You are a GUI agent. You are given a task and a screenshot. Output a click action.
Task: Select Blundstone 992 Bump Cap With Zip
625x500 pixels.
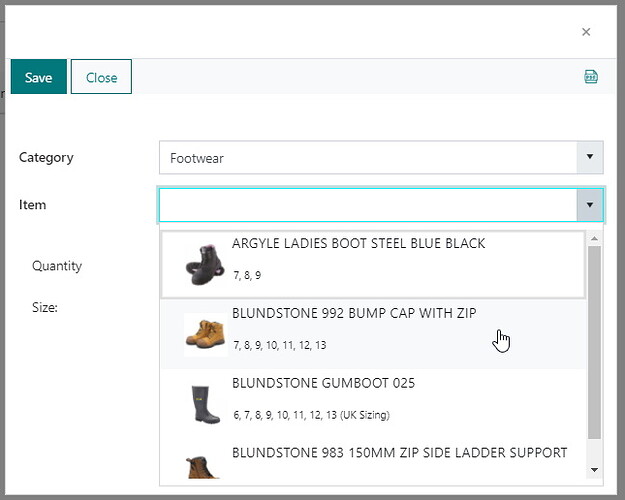coord(373,334)
